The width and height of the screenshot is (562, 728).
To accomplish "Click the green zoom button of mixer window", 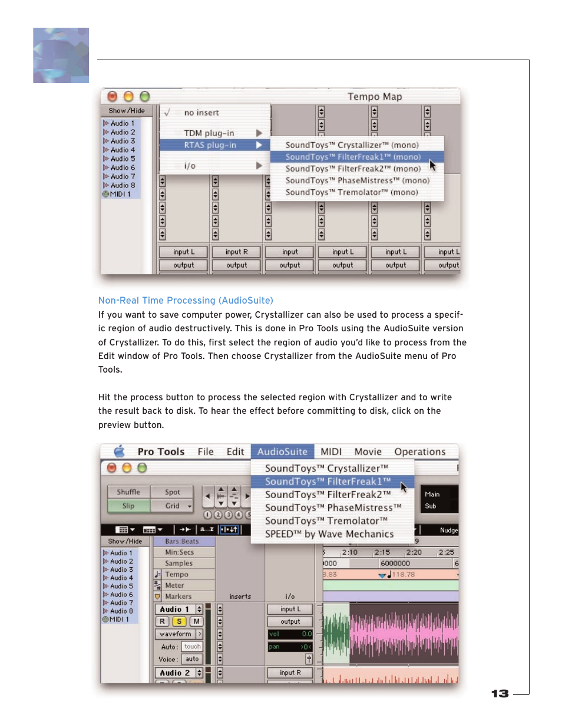I will (145, 96).
